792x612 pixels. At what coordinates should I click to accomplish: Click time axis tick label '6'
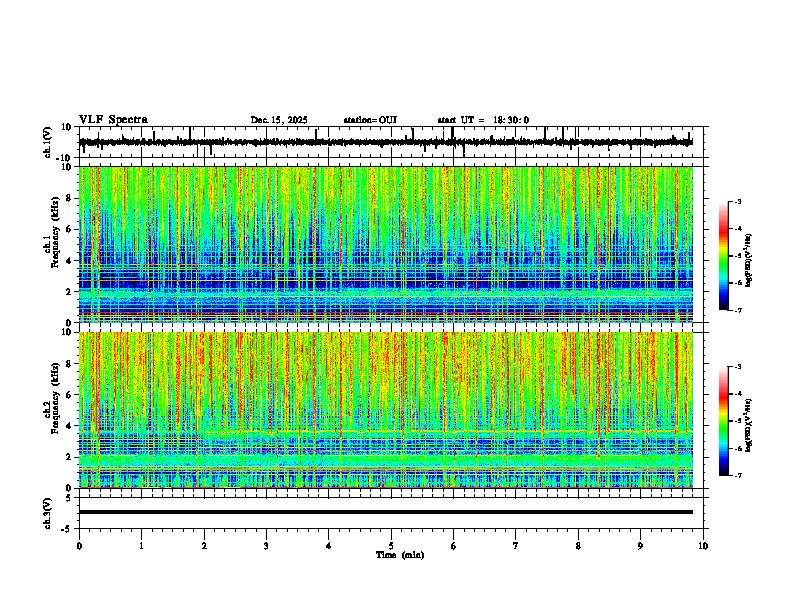454,546
